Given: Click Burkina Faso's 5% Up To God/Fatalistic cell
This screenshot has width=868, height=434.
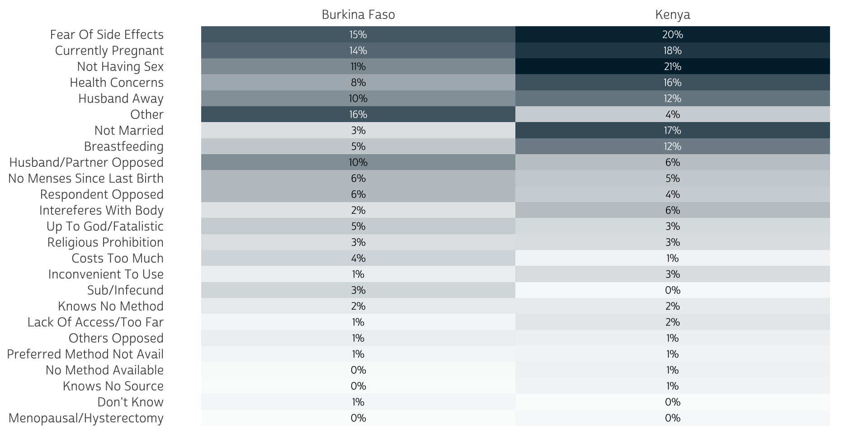Looking at the screenshot, I should pyautogui.click(x=358, y=226).
